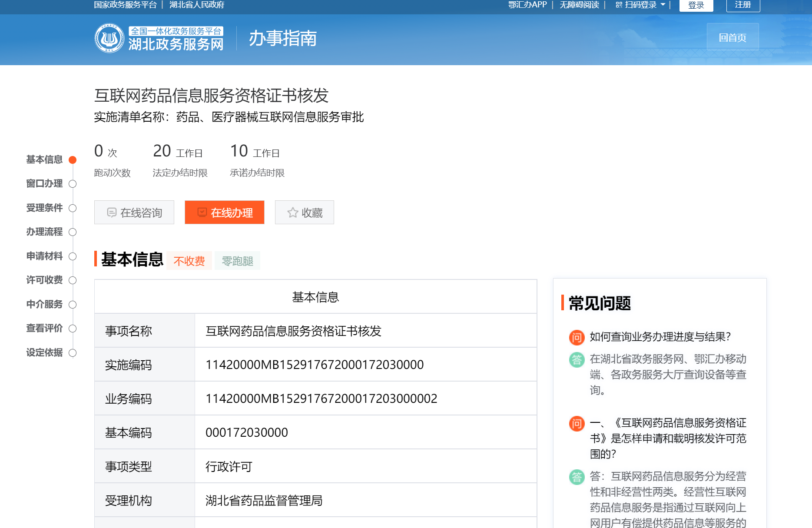Viewport: 812px width, 528px height.
Task: Click the 不收费 tag
Action: pos(189,261)
